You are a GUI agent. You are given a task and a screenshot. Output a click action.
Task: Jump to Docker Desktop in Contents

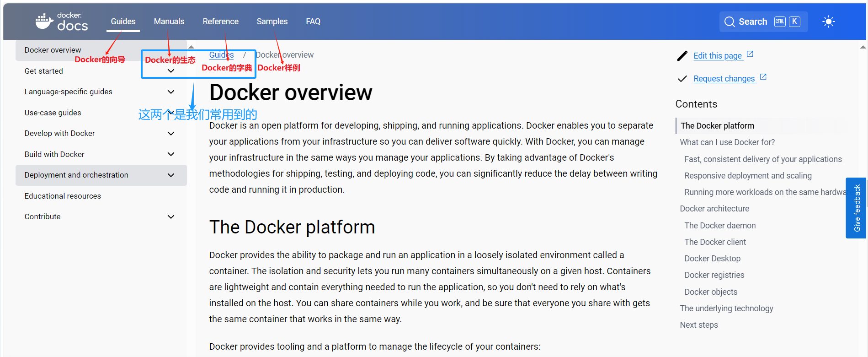click(712, 259)
